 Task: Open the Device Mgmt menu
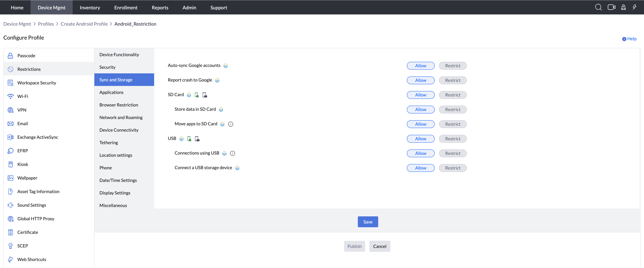pos(51,7)
